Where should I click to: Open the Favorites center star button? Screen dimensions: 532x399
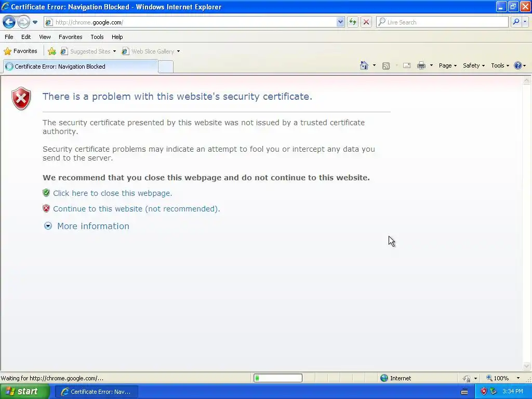(x=20, y=51)
